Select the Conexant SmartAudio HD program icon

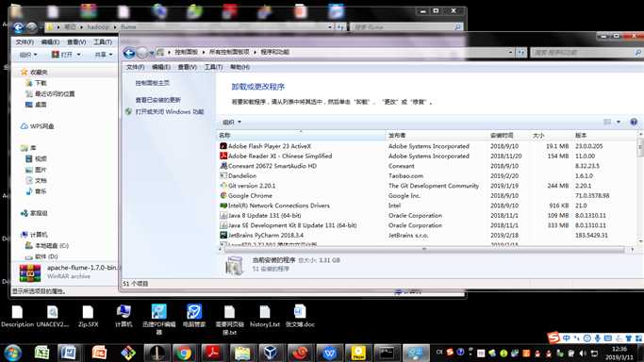[x=223, y=166]
